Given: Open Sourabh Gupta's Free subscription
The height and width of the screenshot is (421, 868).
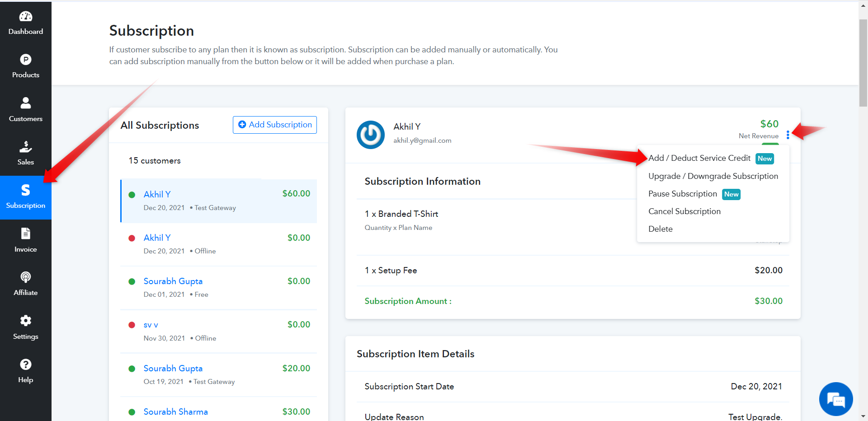Looking at the screenshot, I should pyautogui.click(x=219, y=288).
